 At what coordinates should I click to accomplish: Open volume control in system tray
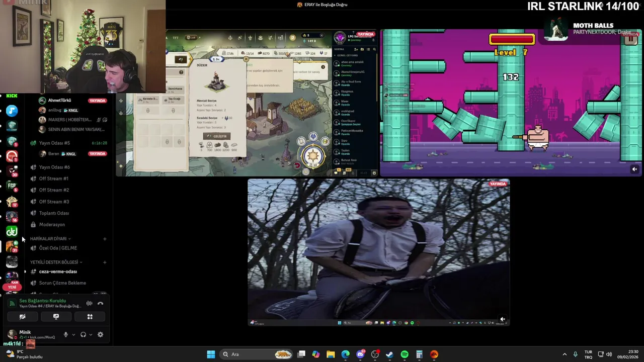[609, 354]
